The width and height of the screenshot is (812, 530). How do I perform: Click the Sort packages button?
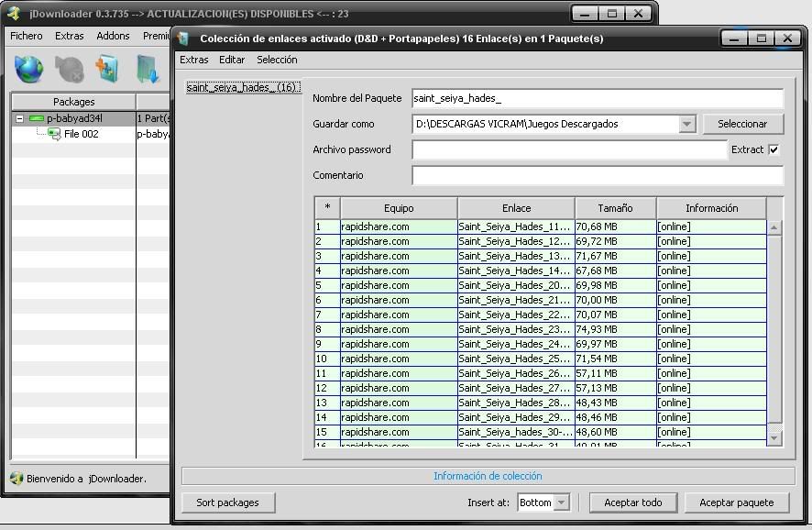pyautogui.click(x=227, y=502)
